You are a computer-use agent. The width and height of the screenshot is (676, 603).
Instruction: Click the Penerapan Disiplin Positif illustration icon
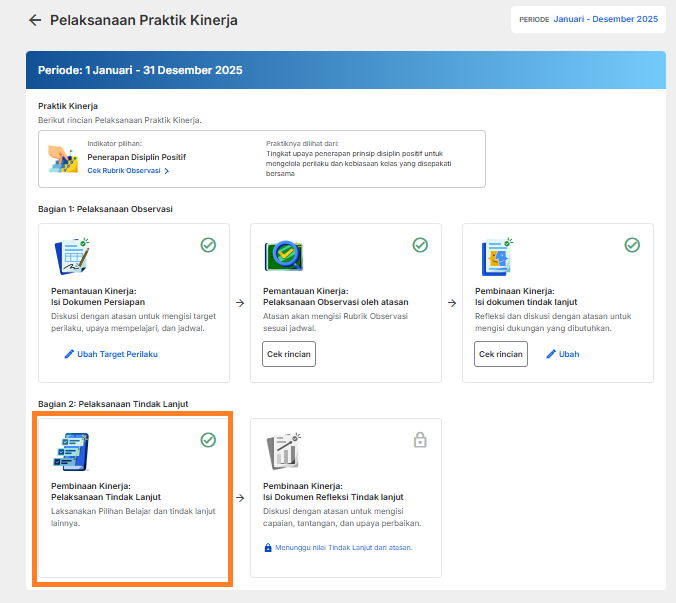[x=63, y=159]
